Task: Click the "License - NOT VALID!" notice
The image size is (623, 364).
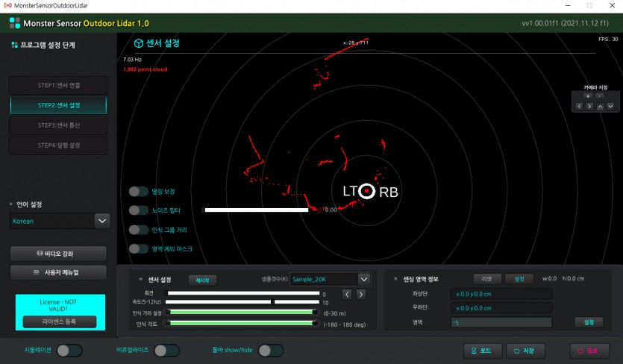Action: (58, 305)
